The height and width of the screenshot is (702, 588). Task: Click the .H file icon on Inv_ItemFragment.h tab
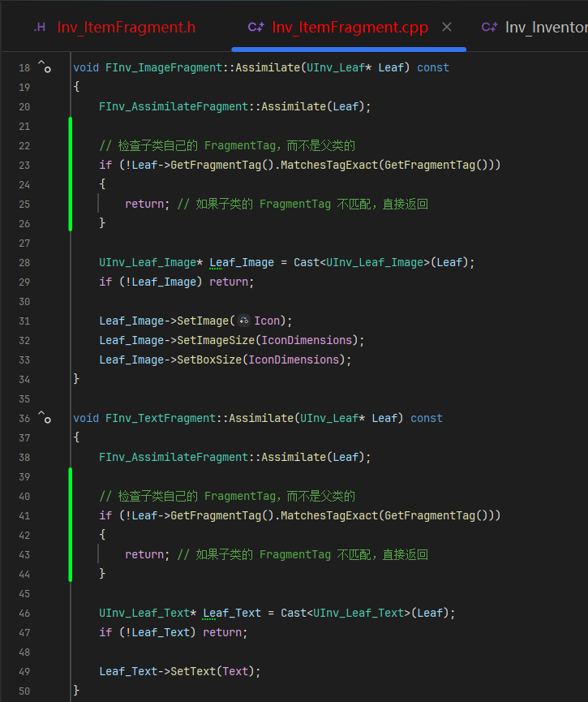[x=40, y=28]
